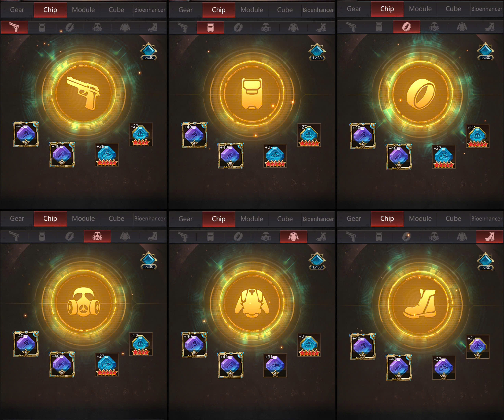The width and height of the screenshot is (504, 420).
Task: Open the Lv.30 diamond badge above the boot emblem
Action: click(485, 261)
